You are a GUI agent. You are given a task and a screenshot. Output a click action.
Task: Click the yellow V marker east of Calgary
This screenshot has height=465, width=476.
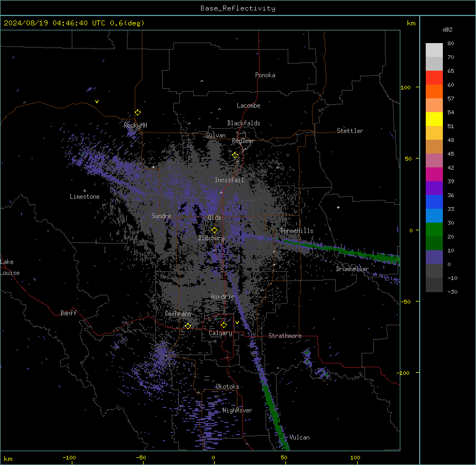click(x=237, y=323)
